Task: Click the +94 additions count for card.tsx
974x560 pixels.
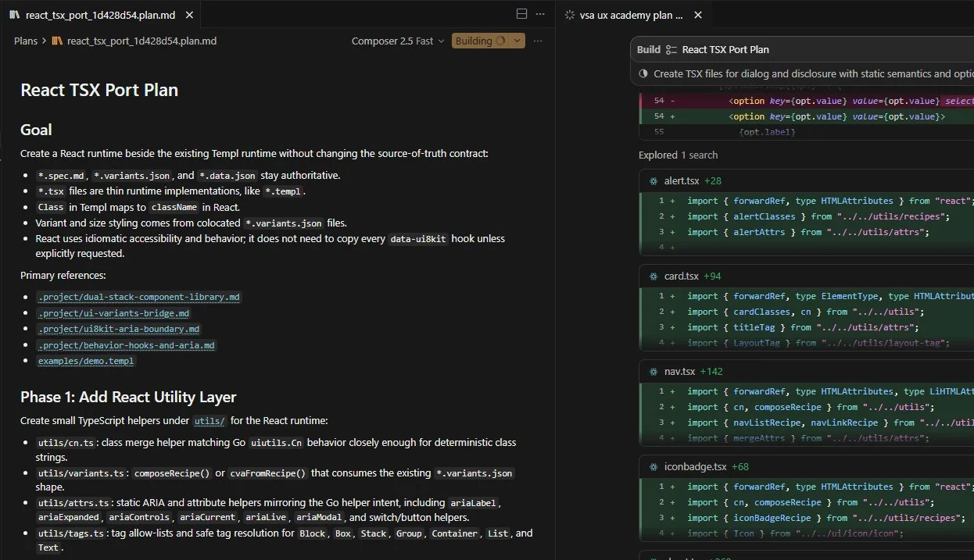Action: tap(712, 276)
